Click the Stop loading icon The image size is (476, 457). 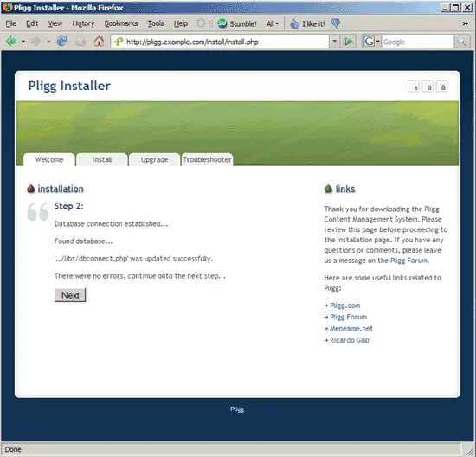pos(80,41)
